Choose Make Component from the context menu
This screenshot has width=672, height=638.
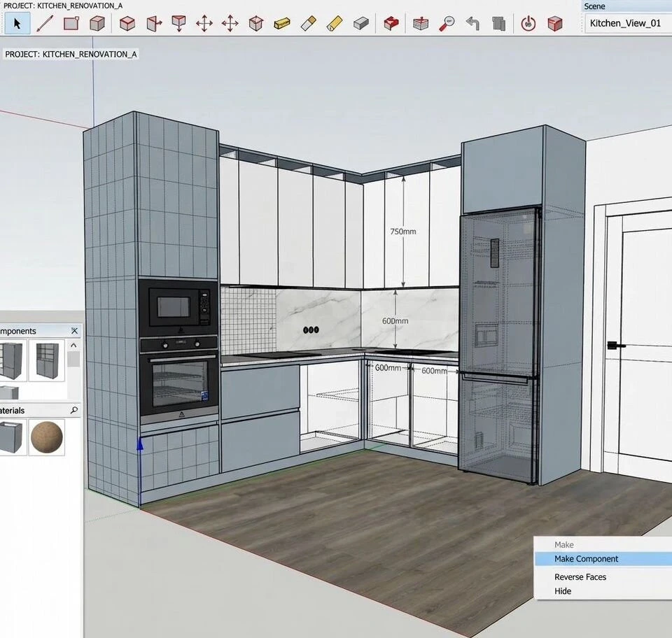603,559
